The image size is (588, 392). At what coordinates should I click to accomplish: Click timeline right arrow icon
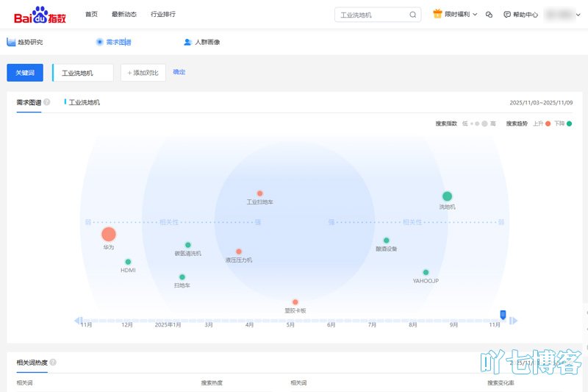click(x=514, y=320)
